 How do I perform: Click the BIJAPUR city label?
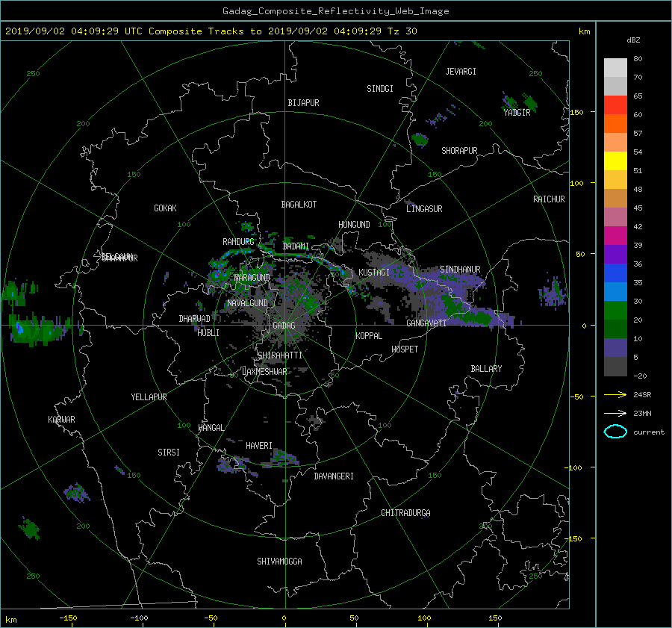[303, 103]
